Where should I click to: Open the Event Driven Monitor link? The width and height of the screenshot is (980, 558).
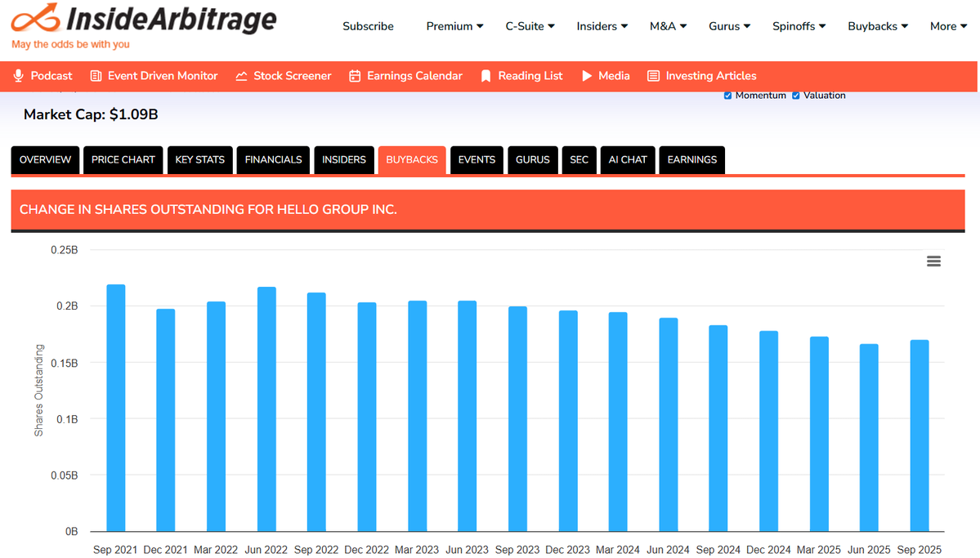click(x=163, y=76)
